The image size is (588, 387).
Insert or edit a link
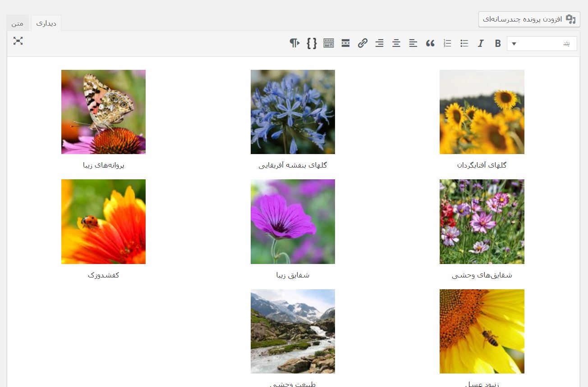point(363,43)
